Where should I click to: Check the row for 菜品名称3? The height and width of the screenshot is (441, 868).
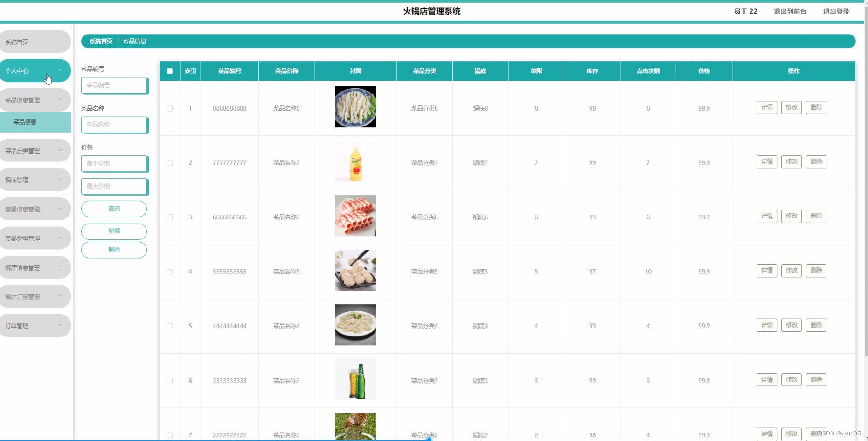pos(170,381)
